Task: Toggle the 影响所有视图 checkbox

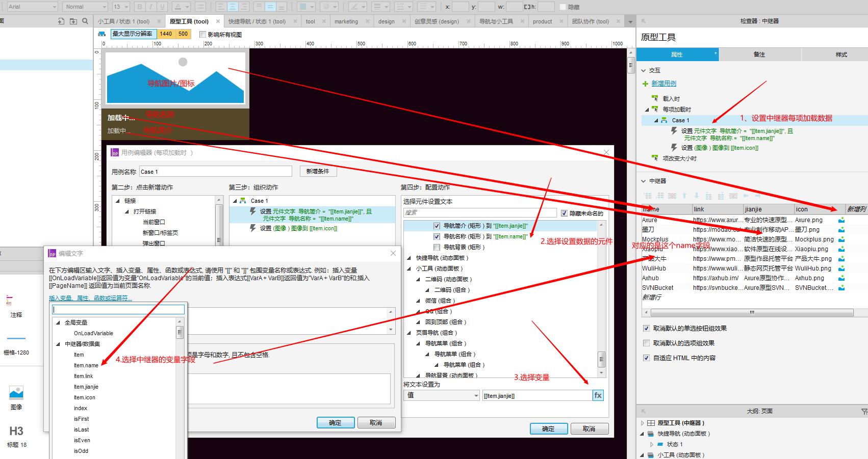Action: pos(202,35)
